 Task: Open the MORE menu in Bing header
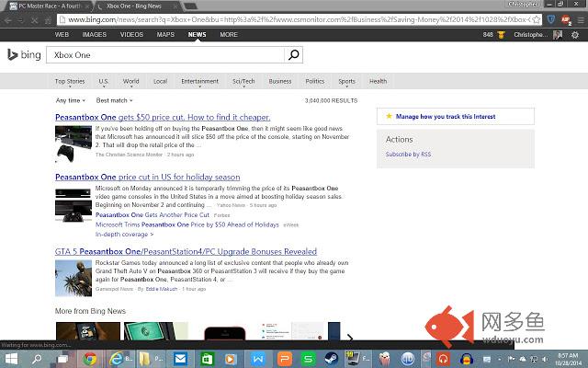229,35
